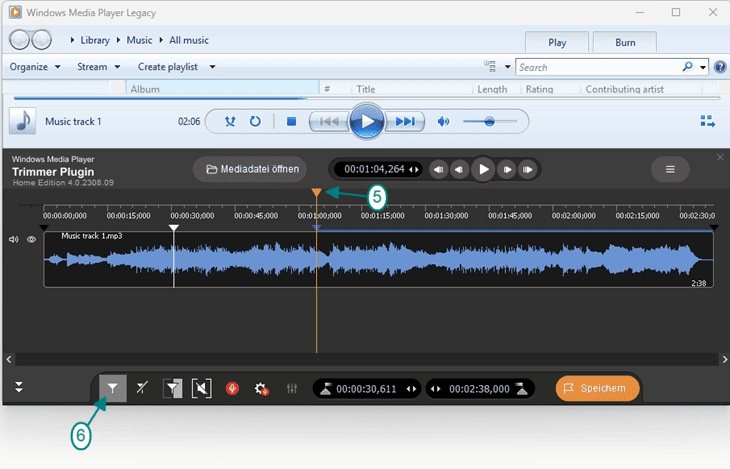This screenshot has height=469, width=730.
Task: Click the red microphone record icon
Action: point(232,388)
